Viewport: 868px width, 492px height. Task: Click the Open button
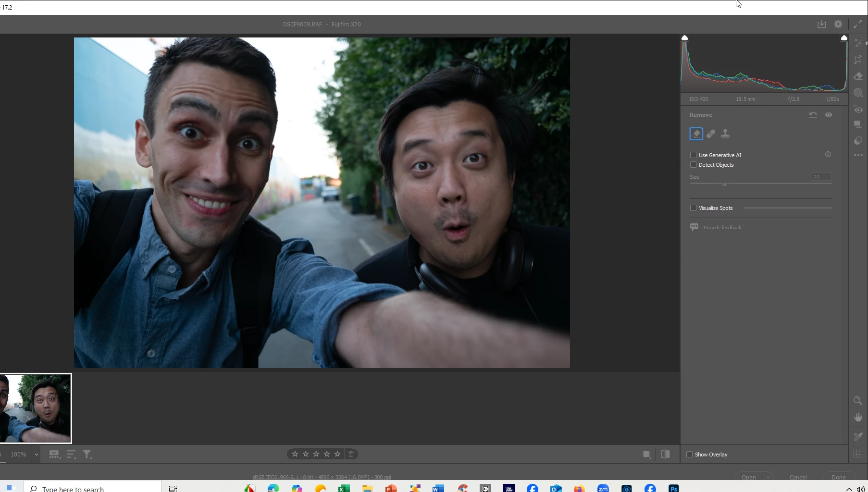pos(748,477)
